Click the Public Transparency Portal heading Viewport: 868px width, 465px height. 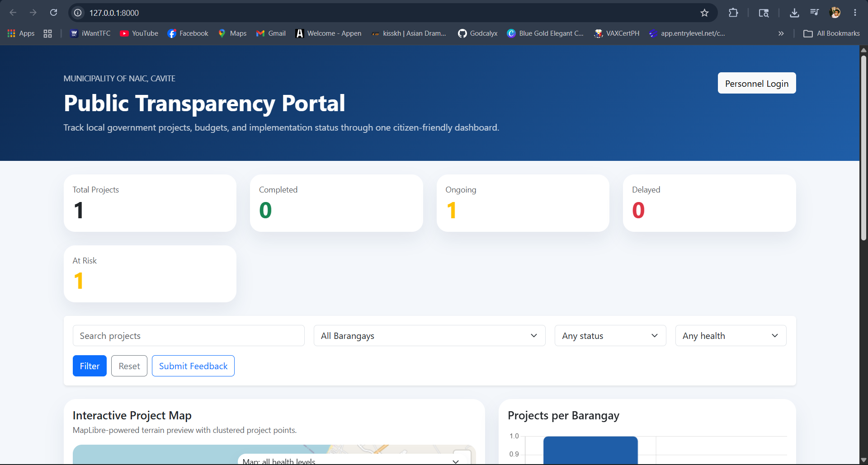coord(204,103)
